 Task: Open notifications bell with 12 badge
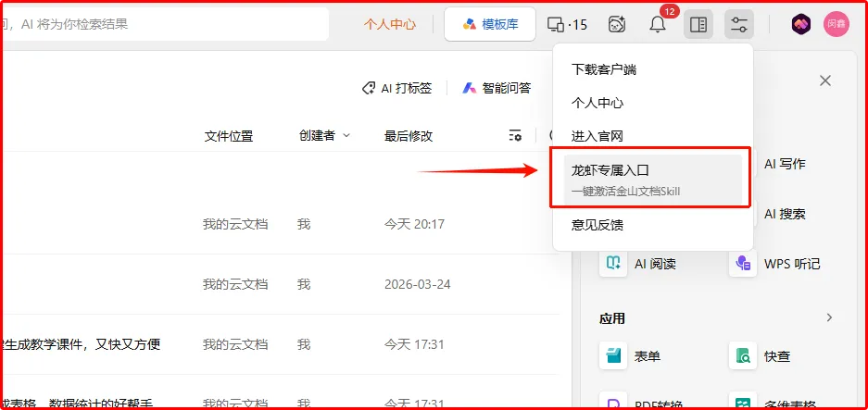click(x=658, y=24)
